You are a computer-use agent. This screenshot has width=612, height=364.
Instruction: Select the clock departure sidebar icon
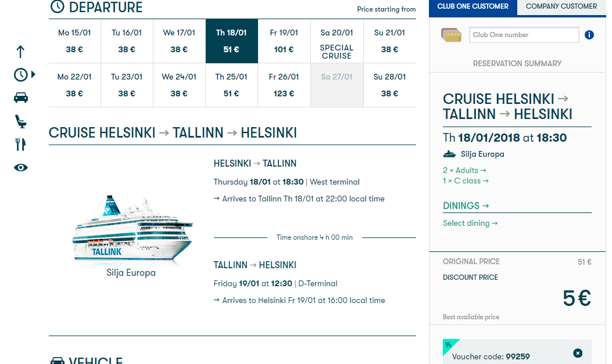coord(21,74)
